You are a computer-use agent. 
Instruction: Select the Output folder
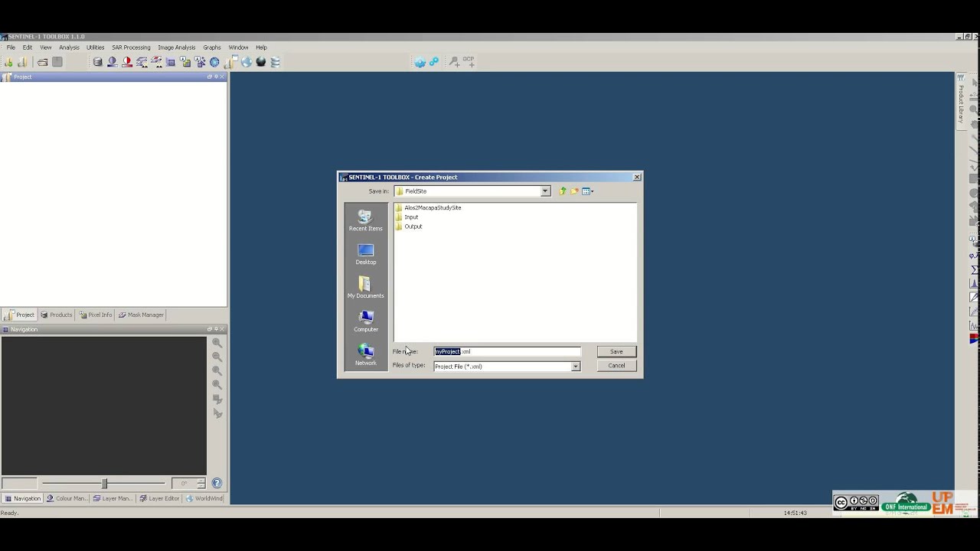tap(408, 227)
